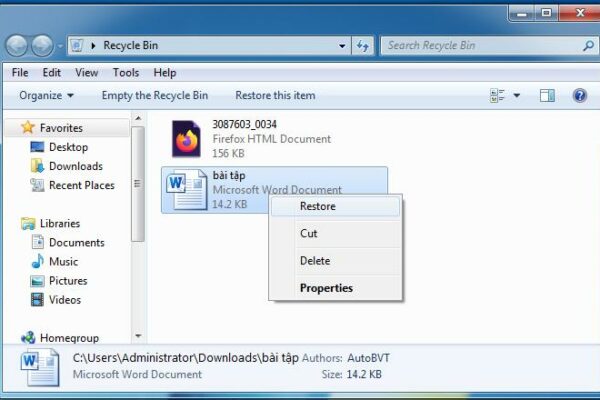Screen dimensions: 600x400
Task: Open Desktop in Favorites
Action: (x=68, y=147)
